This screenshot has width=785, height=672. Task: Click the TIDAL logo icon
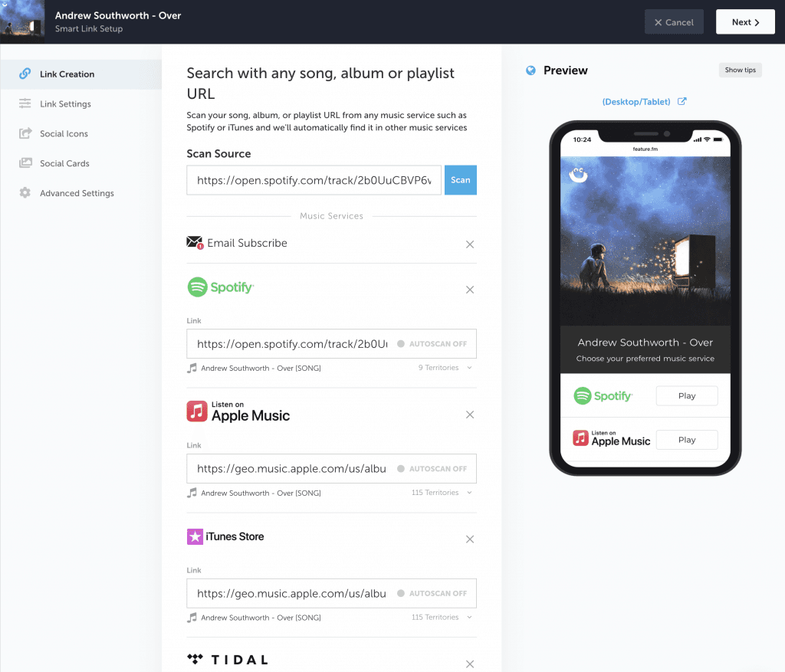click(x=195, y=659)
